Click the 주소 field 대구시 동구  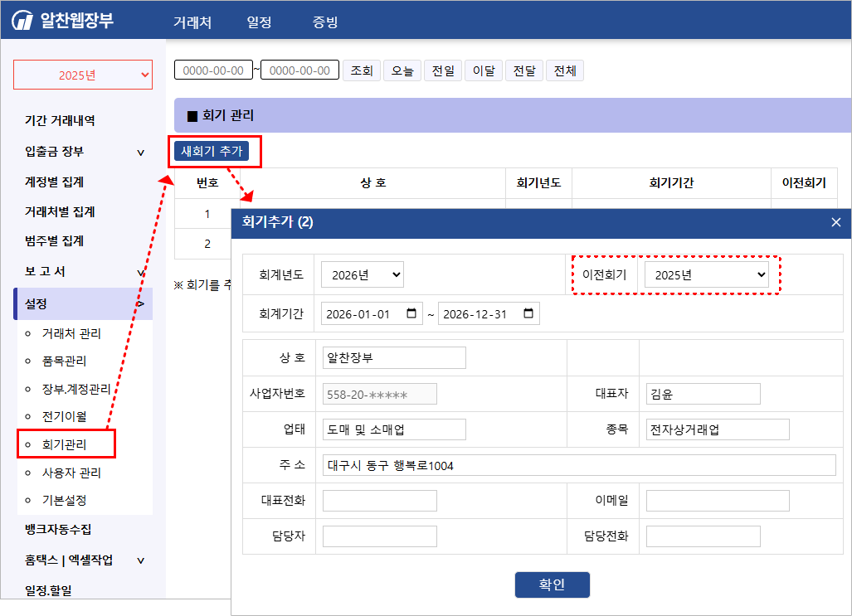[579, 465]
